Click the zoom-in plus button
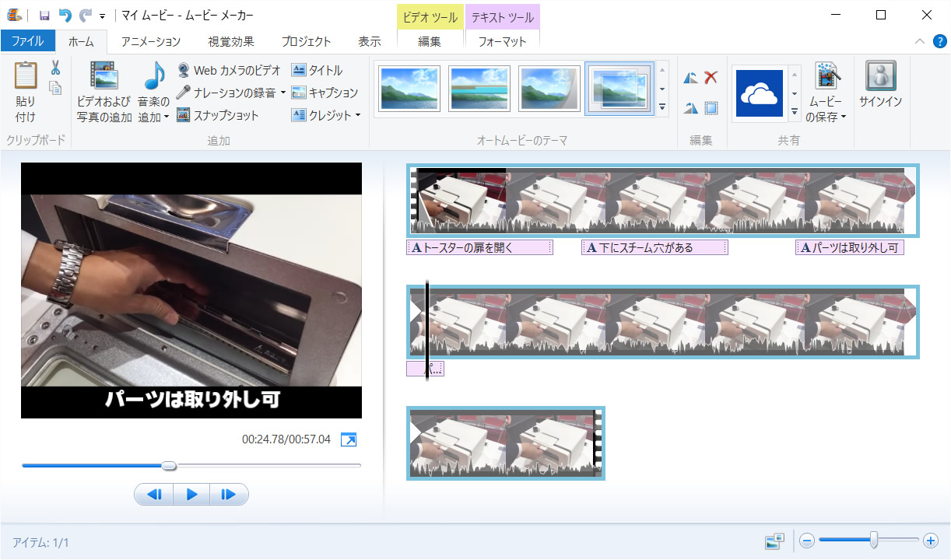The image size is (951, 560). 930,541
